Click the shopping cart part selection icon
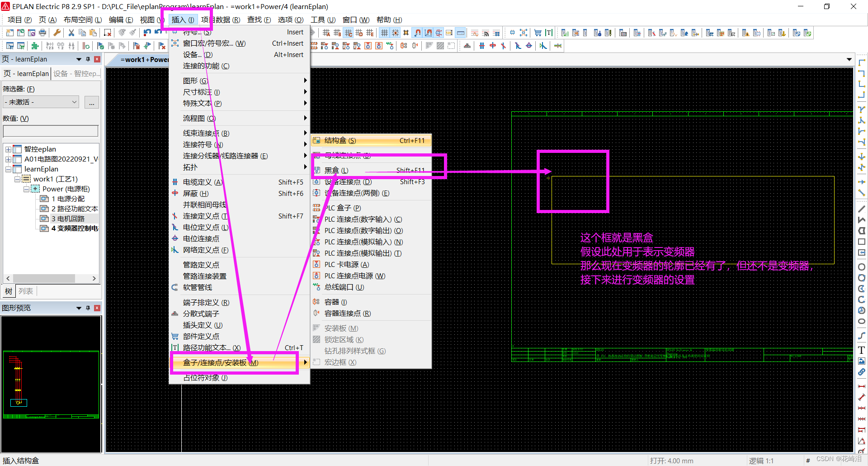868x466 pixels. coord(537,32)
